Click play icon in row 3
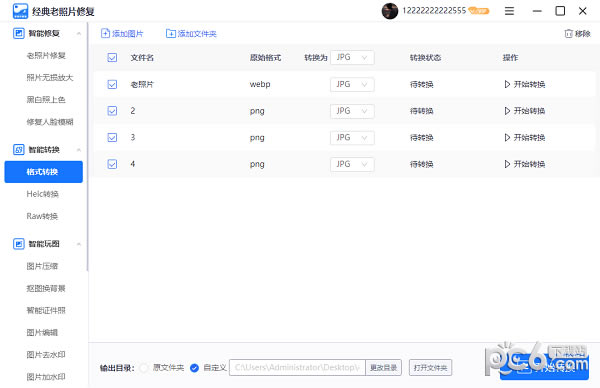The width and height of the screenshot is (600, 388). coord(507,137)
